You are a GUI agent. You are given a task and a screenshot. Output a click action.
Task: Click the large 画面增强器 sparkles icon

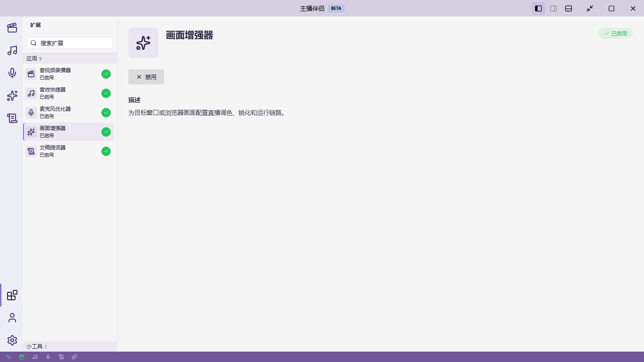(143, 43)
